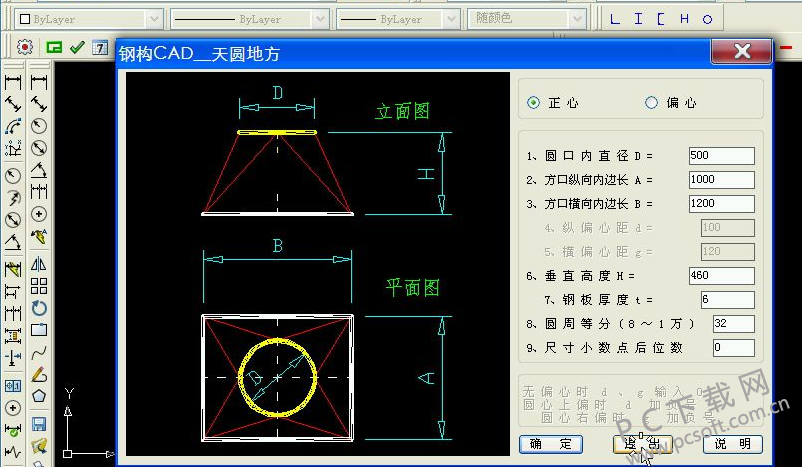
Task: Select the Inspection dimension tool with green check
Action: pos(13,430)
